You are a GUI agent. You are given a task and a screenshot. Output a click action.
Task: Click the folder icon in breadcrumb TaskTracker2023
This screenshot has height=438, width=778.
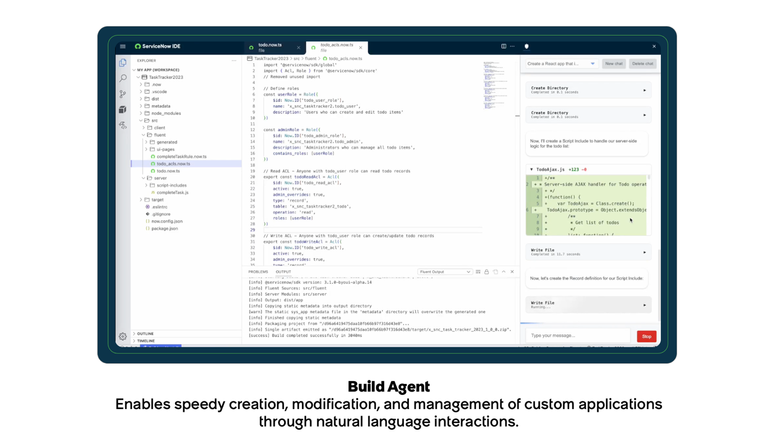coord(250,59)
